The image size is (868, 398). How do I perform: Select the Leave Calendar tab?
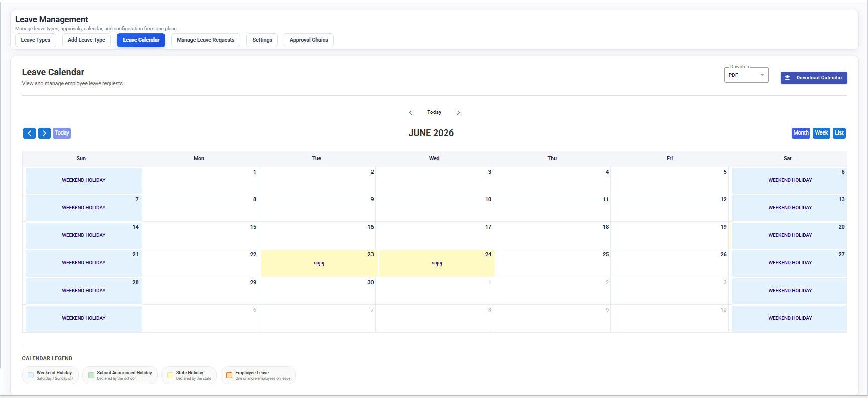[141, 40]
